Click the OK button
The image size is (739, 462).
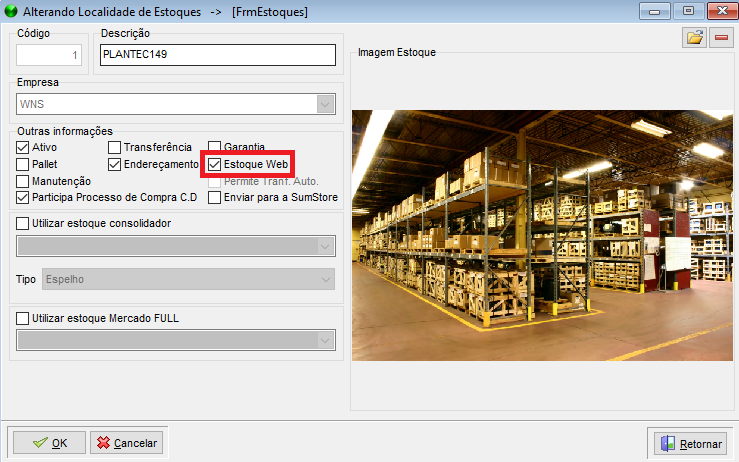[x=49, y=443]
